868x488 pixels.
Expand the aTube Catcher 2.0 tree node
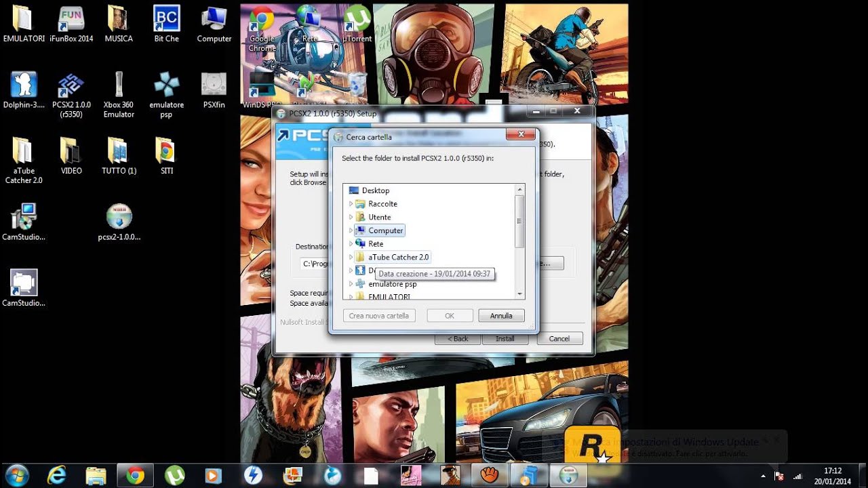(x=351, y=258)
